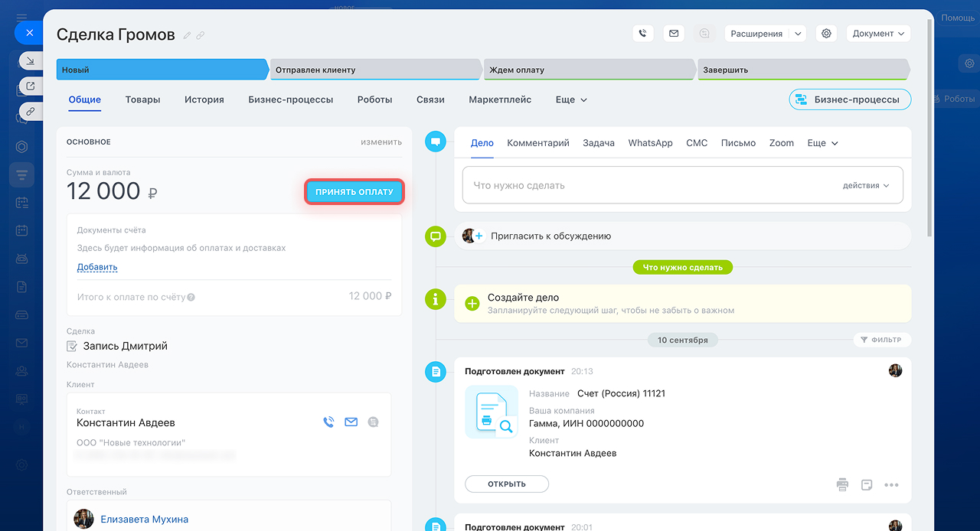Click the Что нужно сделать input field
980x531 pixels.
tap(643, 186)
